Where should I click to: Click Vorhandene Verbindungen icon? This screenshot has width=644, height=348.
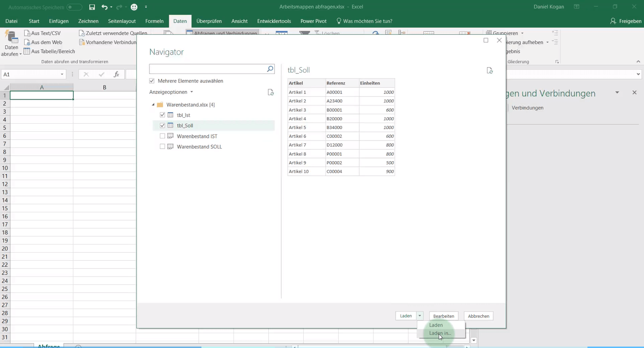pyautogui.click(x=82, y=42)
